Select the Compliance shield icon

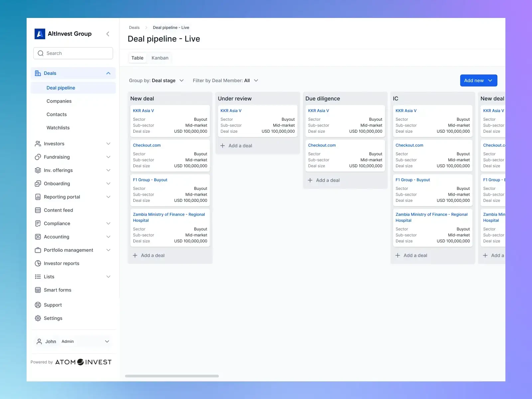tap(38, 223)
